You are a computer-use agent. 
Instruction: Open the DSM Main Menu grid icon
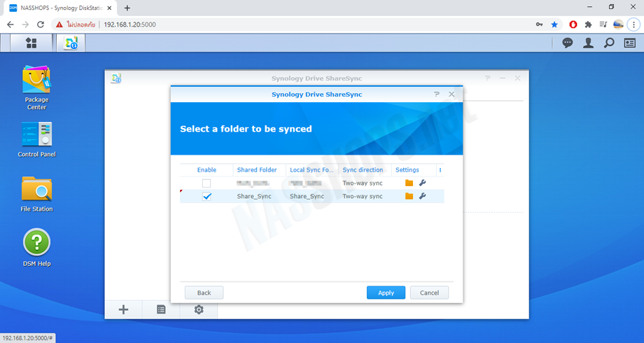(x=31, y=43)
